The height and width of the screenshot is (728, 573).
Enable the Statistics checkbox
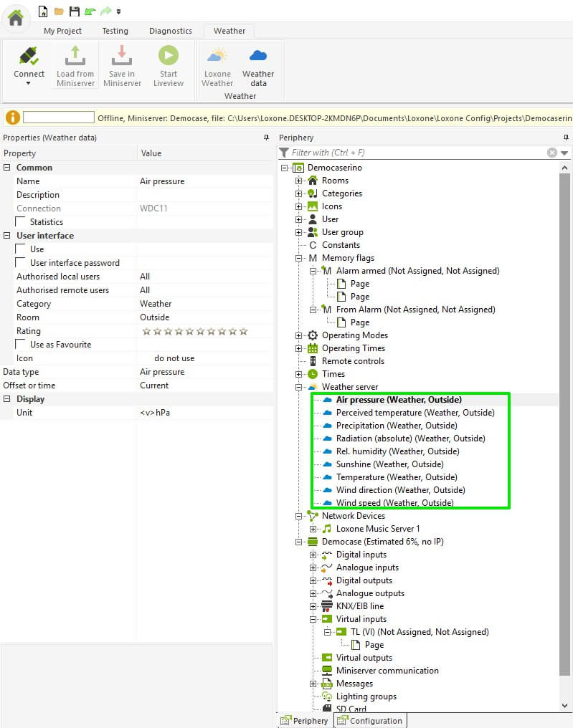click(x=21, y=222)
